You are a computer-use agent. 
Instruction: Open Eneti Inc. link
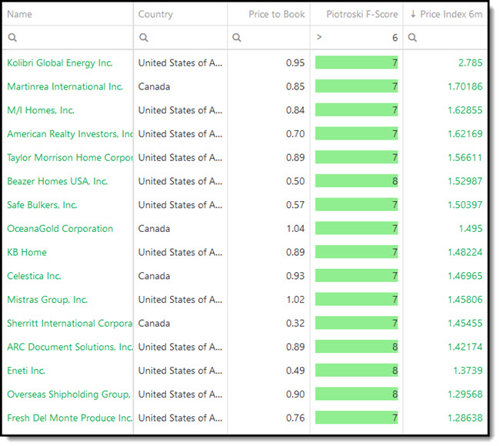tap(26, 371)
